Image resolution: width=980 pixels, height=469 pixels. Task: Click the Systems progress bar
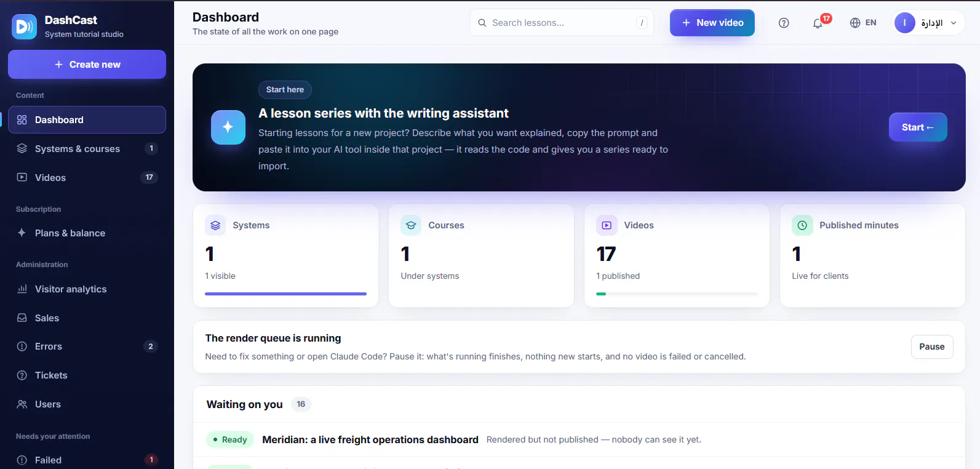pyautogui.click(x=285, y=294)
